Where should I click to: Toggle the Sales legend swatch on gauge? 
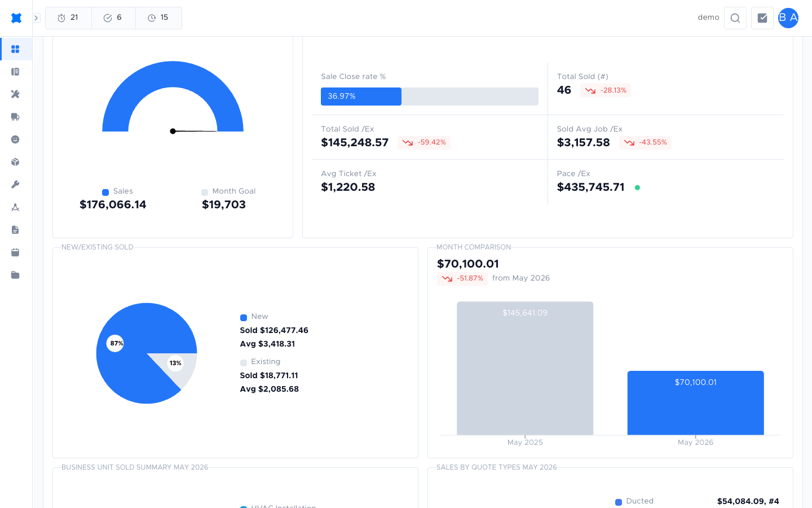click(105, 192)
